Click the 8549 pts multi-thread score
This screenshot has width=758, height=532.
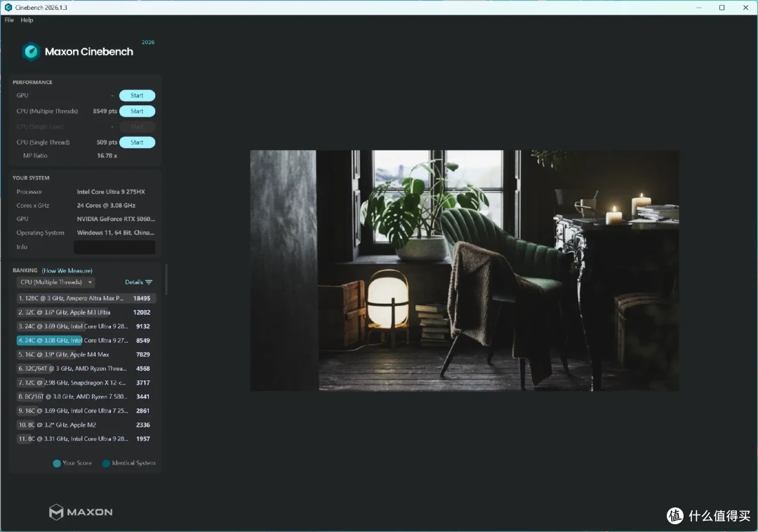(x=105, y=111)
